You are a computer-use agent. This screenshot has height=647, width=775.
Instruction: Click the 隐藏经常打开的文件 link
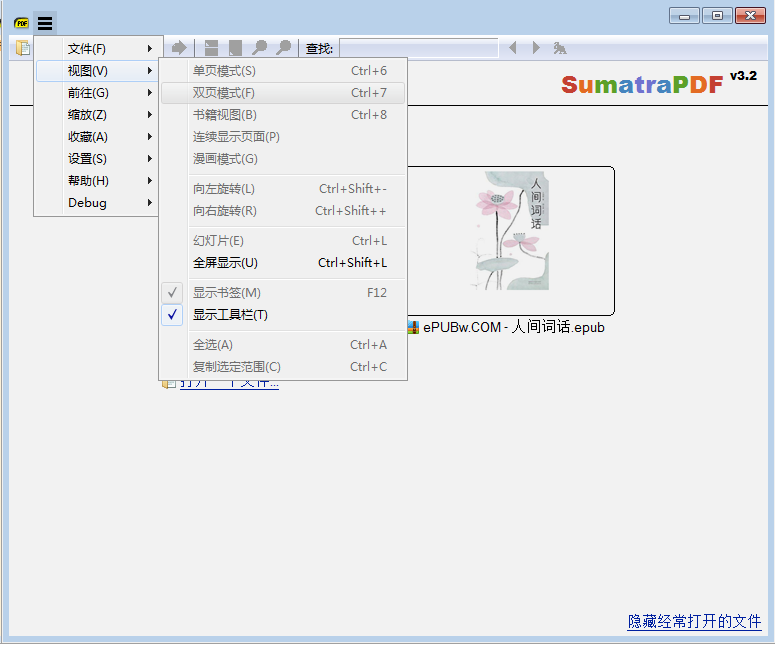pos(694,621)
